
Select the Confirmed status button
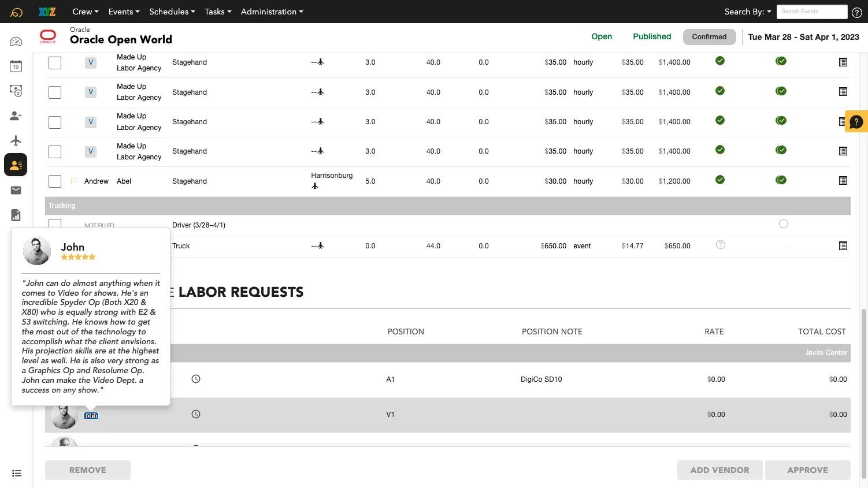click(709, 36)
